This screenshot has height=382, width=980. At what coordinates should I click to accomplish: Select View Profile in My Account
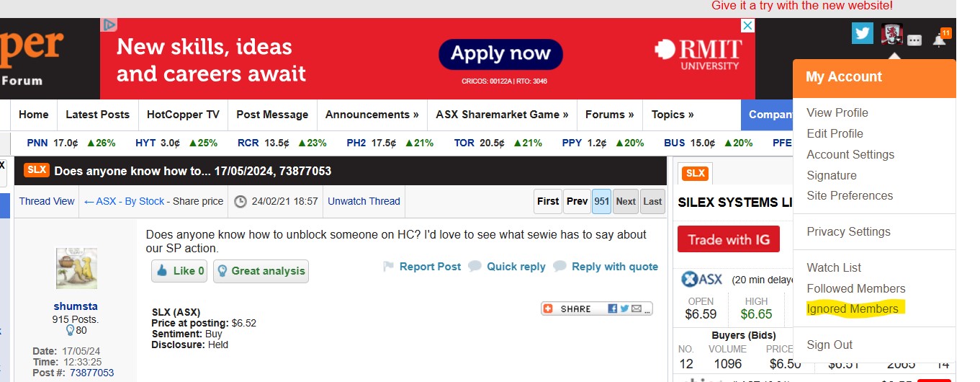[x=837, y=112]
